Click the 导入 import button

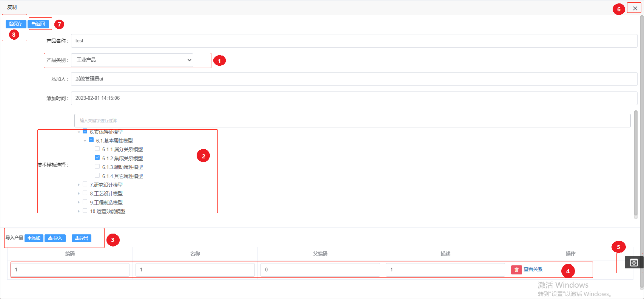55,238
